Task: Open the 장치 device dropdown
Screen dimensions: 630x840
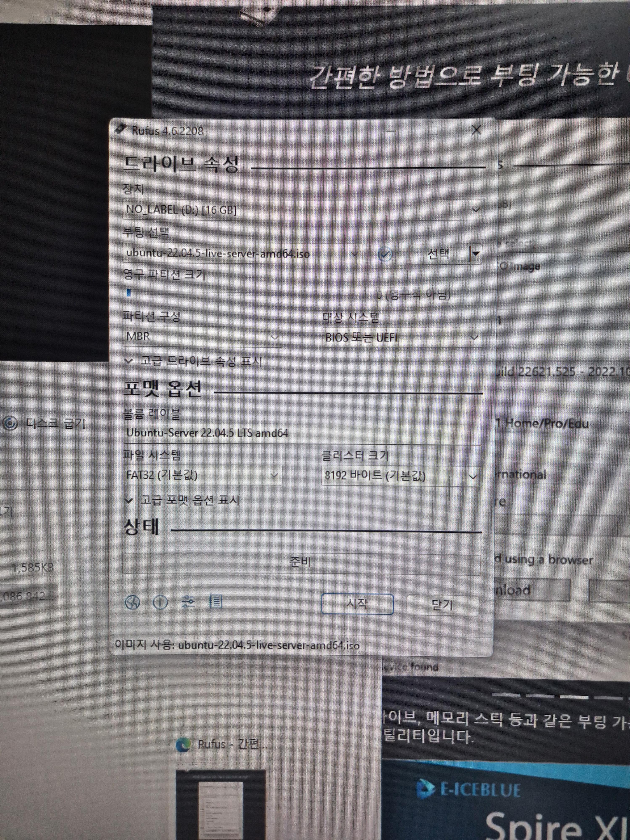Action: [x=303, y=210]
